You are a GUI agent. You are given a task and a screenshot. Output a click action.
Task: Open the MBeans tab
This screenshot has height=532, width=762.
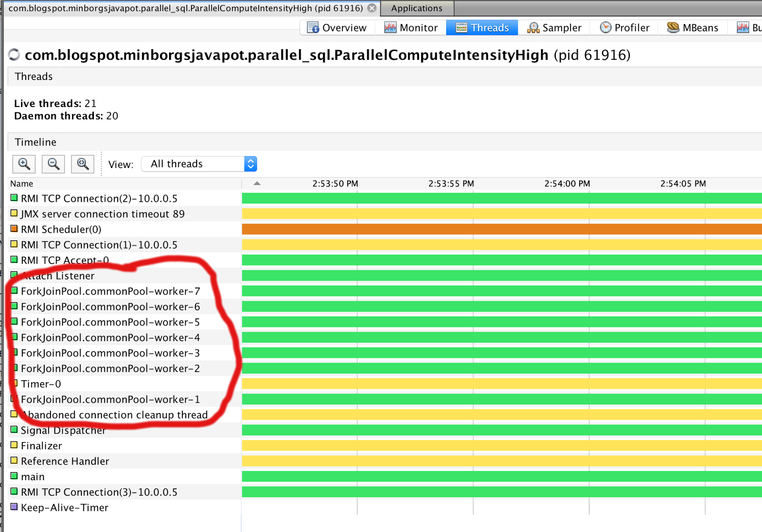tap(692, 28)
